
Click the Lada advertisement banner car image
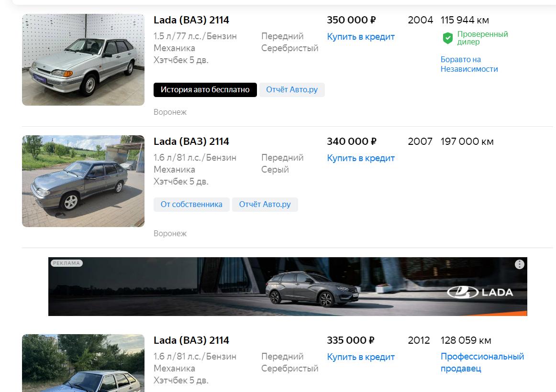312,288
